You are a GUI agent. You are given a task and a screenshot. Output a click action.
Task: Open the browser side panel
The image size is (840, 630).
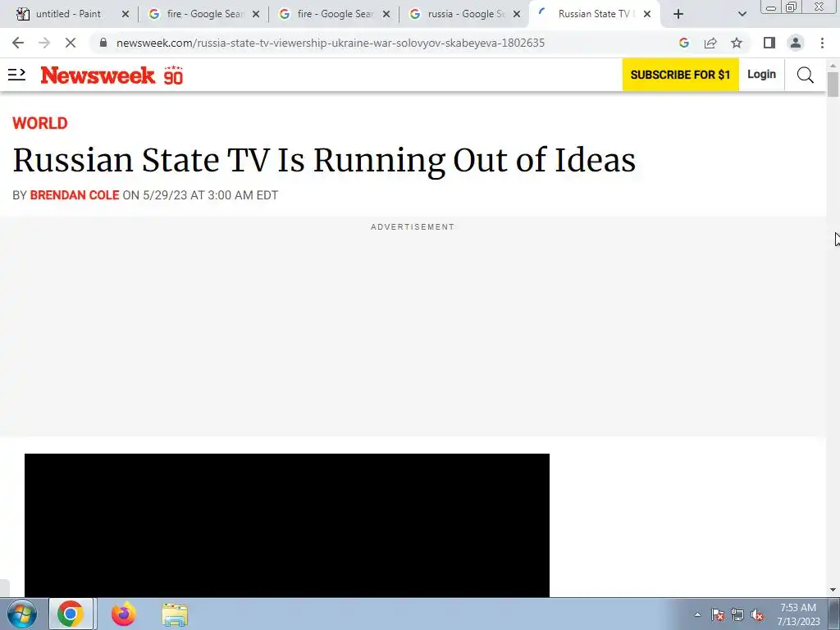[x=769, y=43]
